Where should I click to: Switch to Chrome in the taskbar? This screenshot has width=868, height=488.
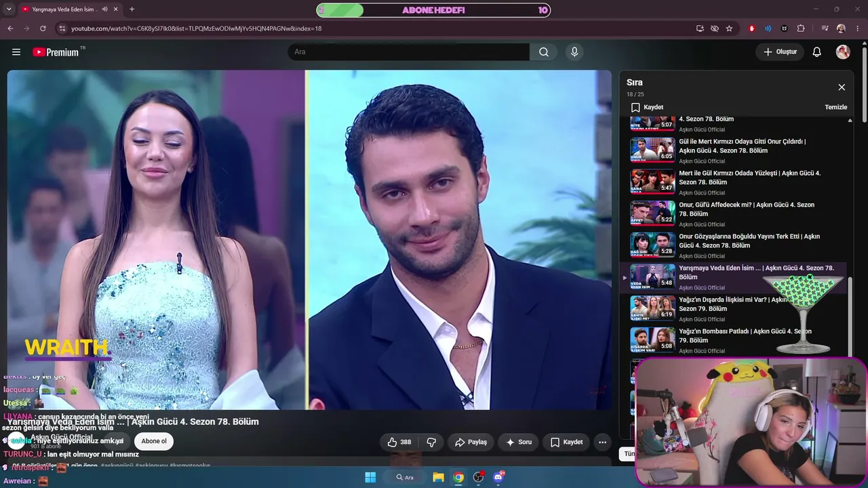pos(458,477)
